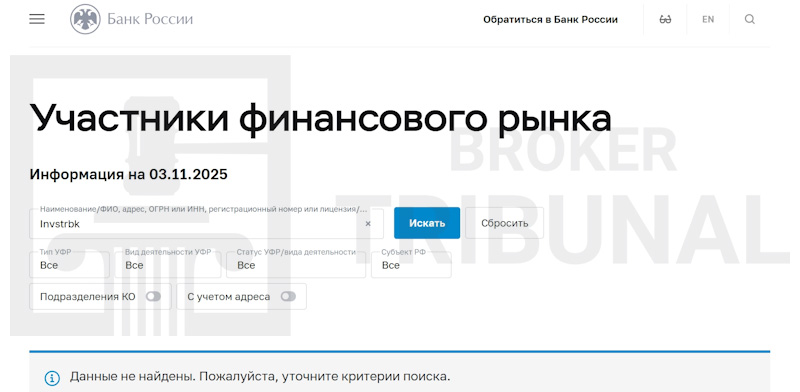Open the site search magnifier
800x392 pixels.
[x=749, y=19]
